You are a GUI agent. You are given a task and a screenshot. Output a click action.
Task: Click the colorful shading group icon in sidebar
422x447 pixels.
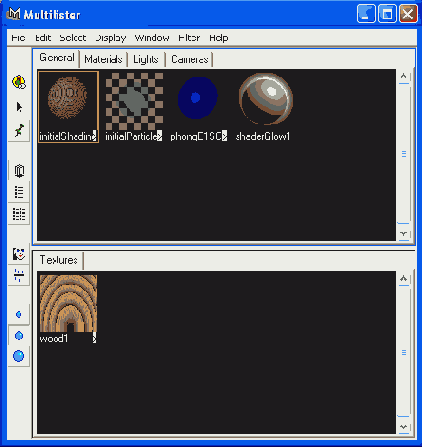click(x=19, y=82)
